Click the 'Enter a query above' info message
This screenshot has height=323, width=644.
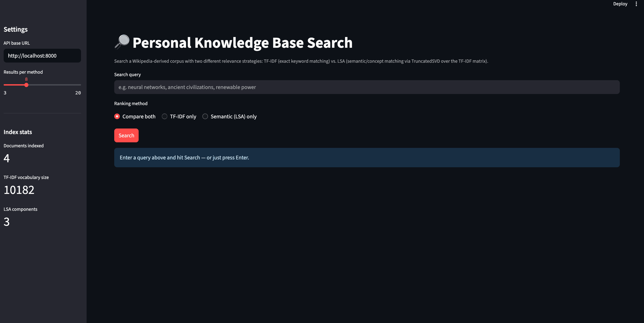[367, 158]
